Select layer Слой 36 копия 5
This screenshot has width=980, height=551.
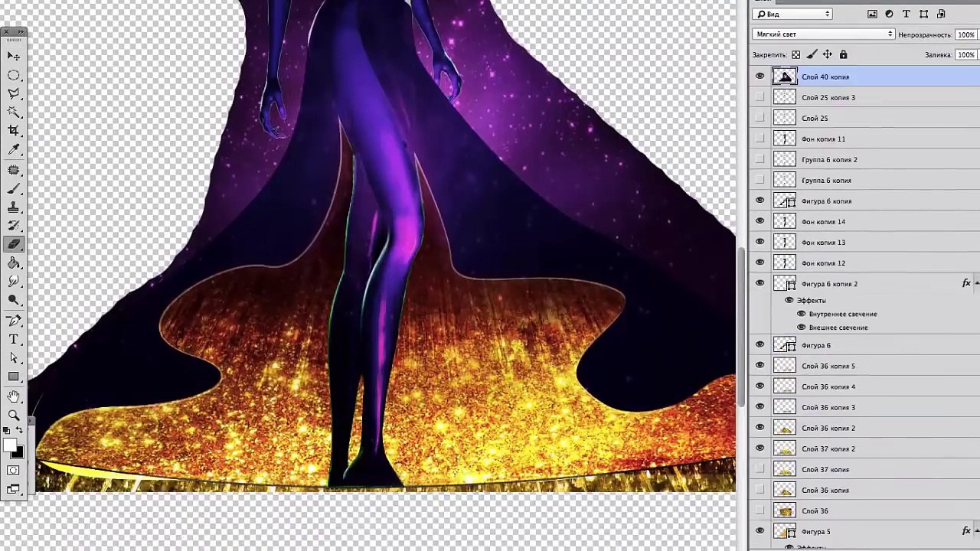click(864, 366)
